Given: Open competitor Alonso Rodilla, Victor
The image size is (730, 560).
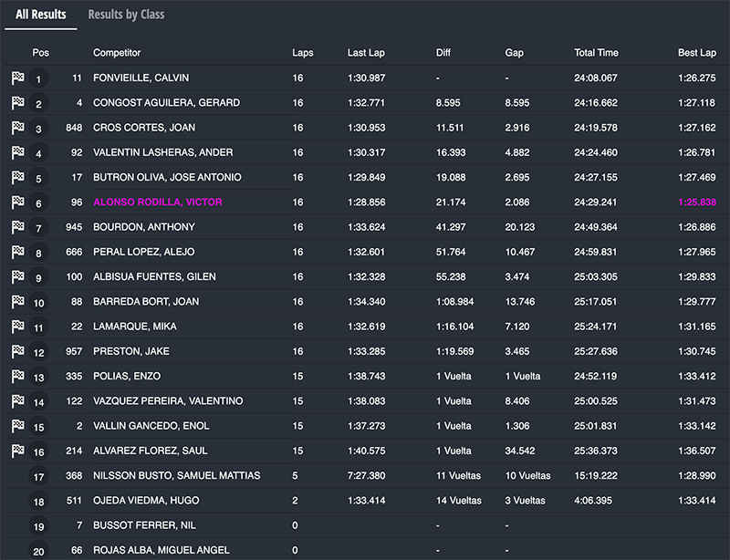Looking at the screenshot, I should click(157, 202).
